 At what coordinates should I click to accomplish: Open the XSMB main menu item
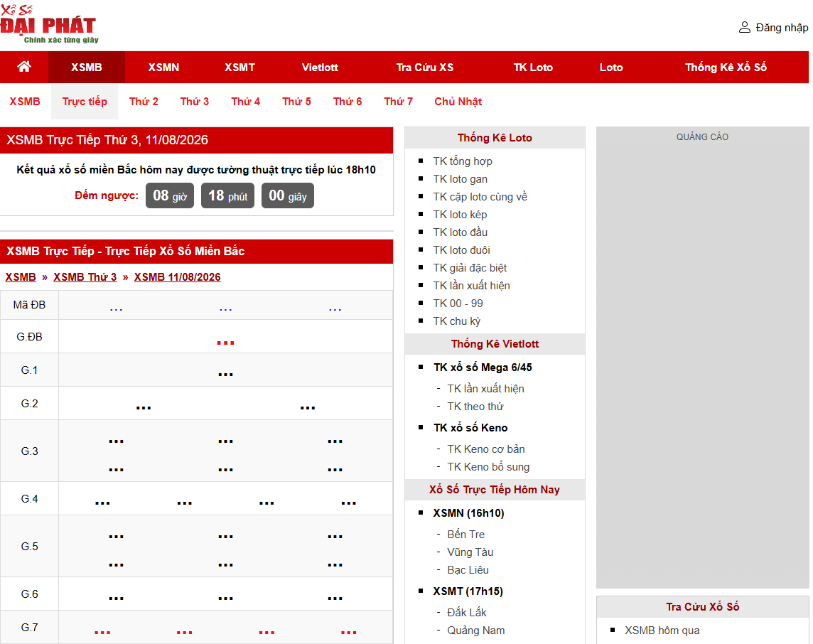coord(87,68)
